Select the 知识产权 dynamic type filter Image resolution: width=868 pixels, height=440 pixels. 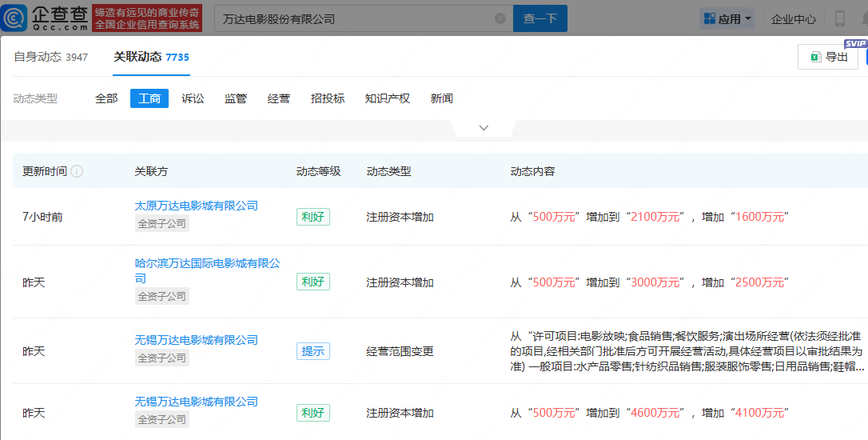[x=388, y=98]
